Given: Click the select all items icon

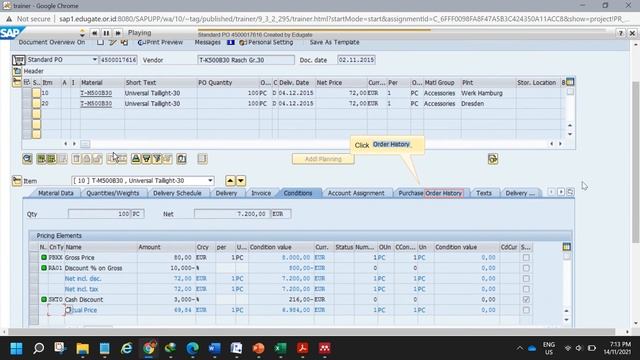Looking at the screenshot, I should [41, 159].
